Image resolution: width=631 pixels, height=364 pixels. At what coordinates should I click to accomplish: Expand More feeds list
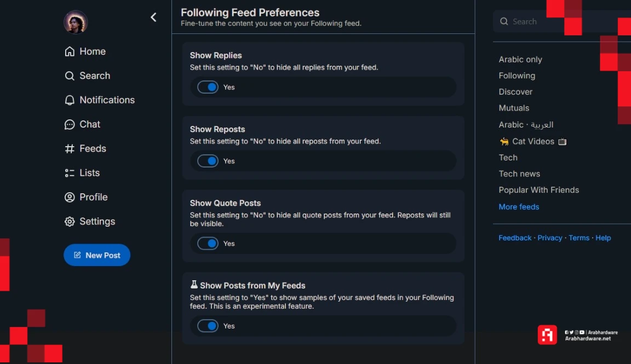[x=519, y=207]
